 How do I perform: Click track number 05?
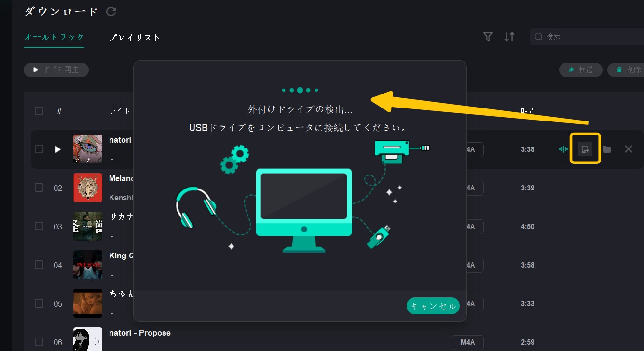pyautogui.click(x=58, y=304)
